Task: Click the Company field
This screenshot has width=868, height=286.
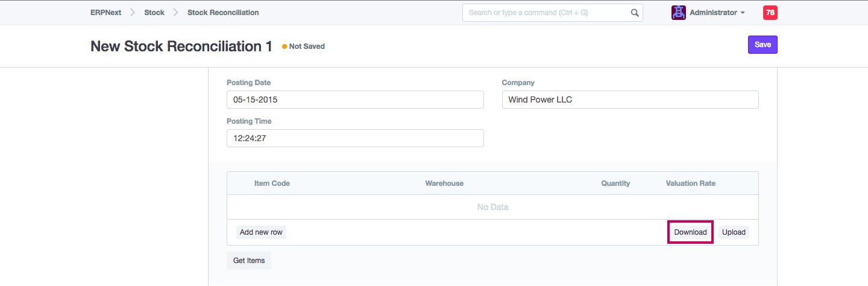Action: (x=630, y=100)
